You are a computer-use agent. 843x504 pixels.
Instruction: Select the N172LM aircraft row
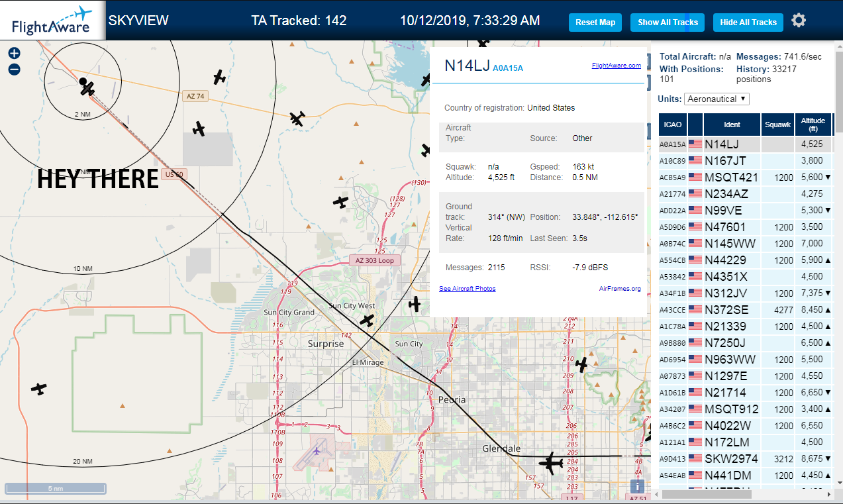pos(745,442)
